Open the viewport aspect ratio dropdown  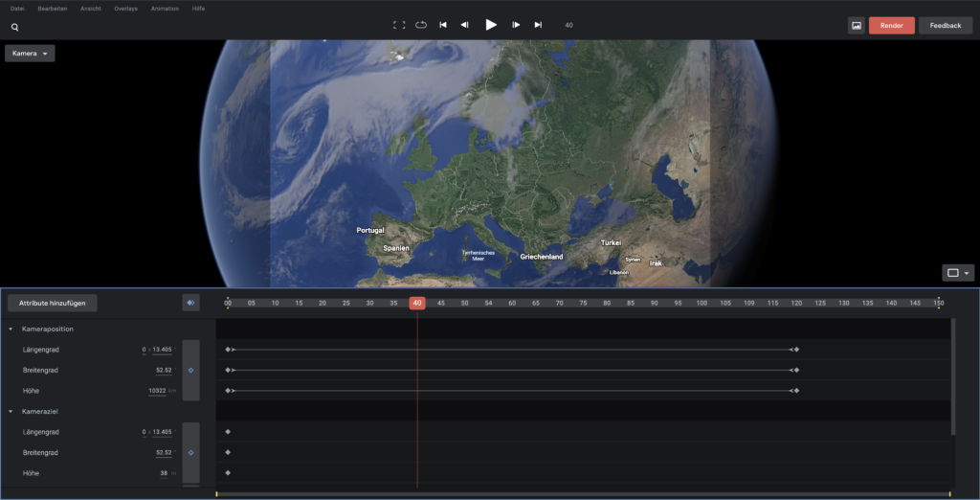coord(958,273)
